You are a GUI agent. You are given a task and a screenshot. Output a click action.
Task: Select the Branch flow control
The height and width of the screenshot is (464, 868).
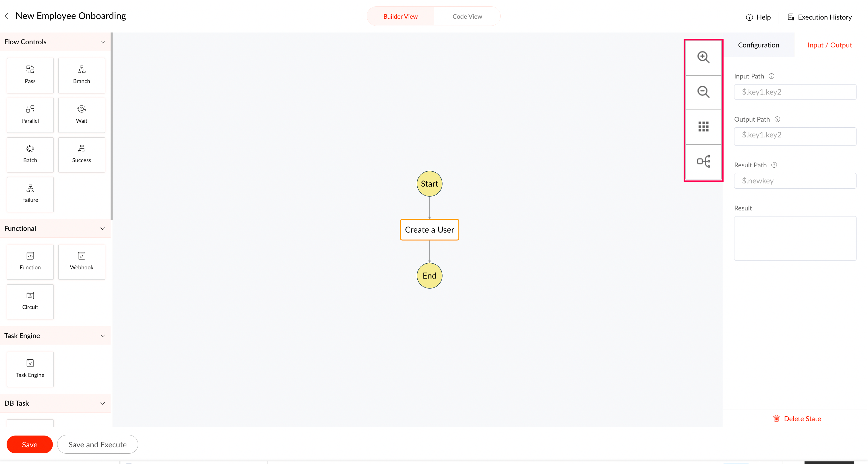[82, 75]
